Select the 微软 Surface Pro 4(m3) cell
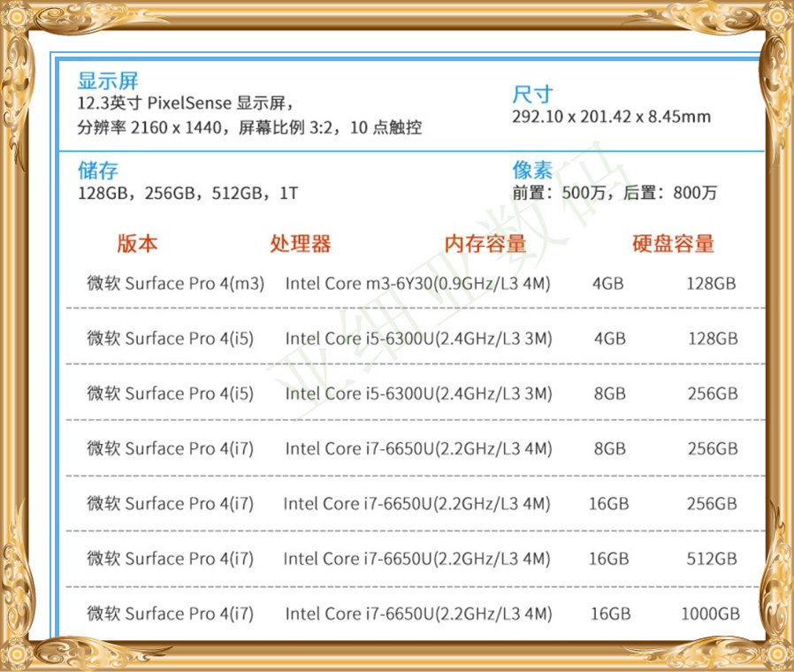The height and width of the screenshot is (672, 794). coord(176,283)
